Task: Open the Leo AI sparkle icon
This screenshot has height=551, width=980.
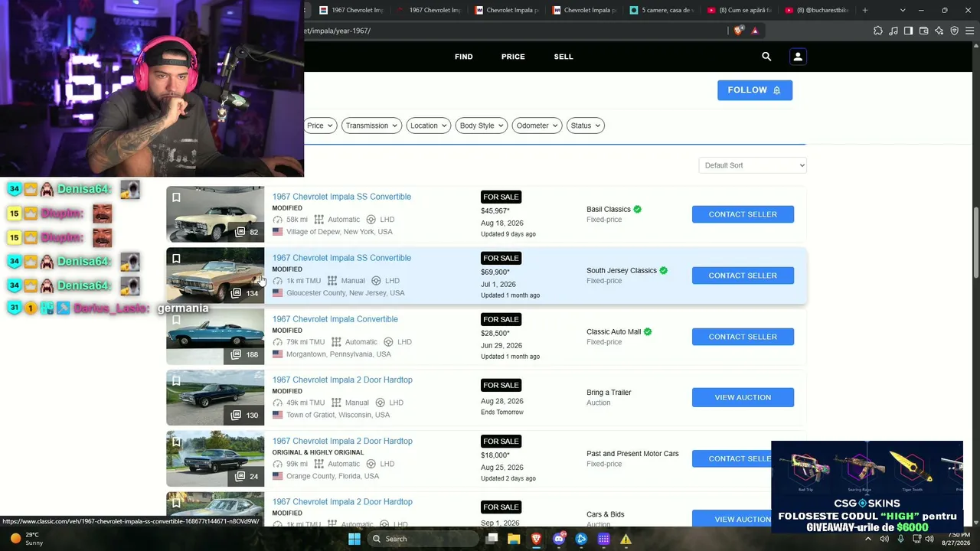Action: coord(939,31)
